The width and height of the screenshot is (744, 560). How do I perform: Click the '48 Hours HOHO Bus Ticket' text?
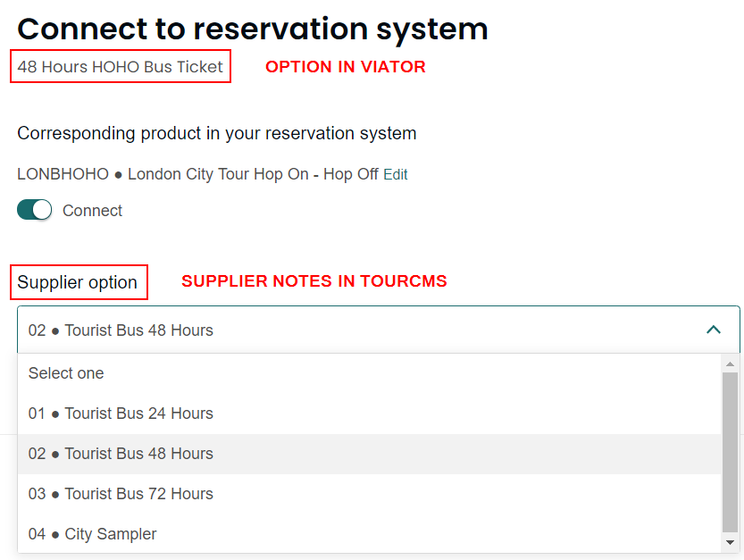120,67
